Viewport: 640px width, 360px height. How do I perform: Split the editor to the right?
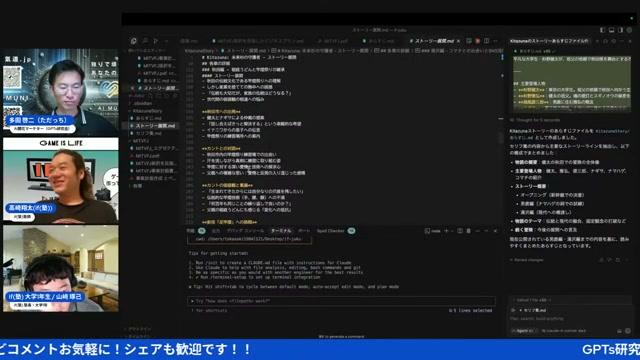(x=487, y=41)
